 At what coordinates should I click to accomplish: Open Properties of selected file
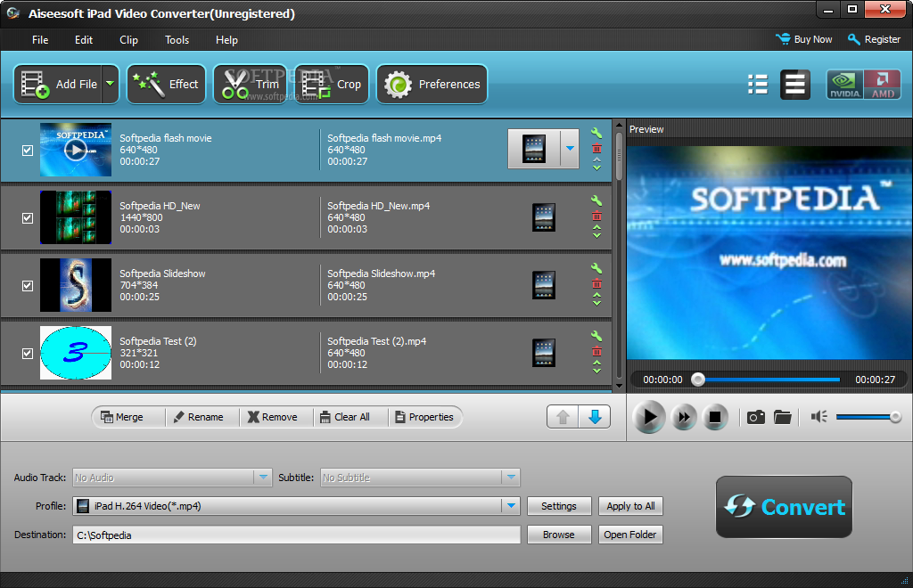pos(425,417)
